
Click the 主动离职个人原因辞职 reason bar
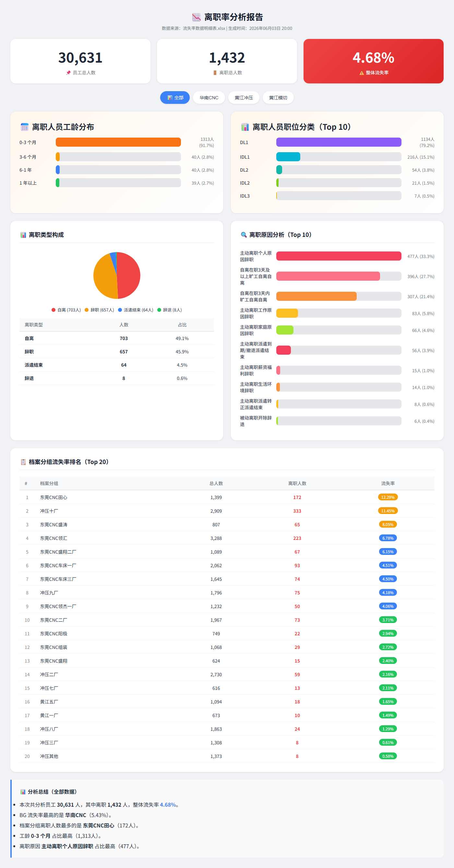coord(339,256)
